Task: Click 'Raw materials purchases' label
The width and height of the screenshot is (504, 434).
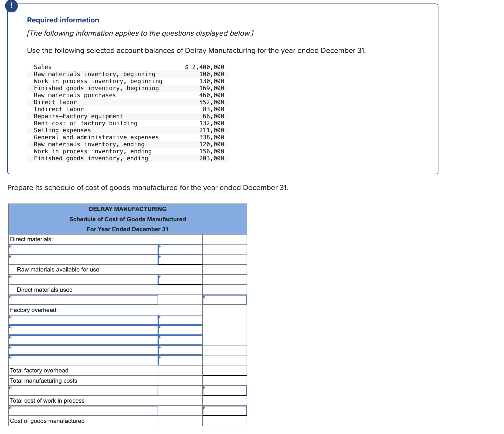Action: click(75, 95)
